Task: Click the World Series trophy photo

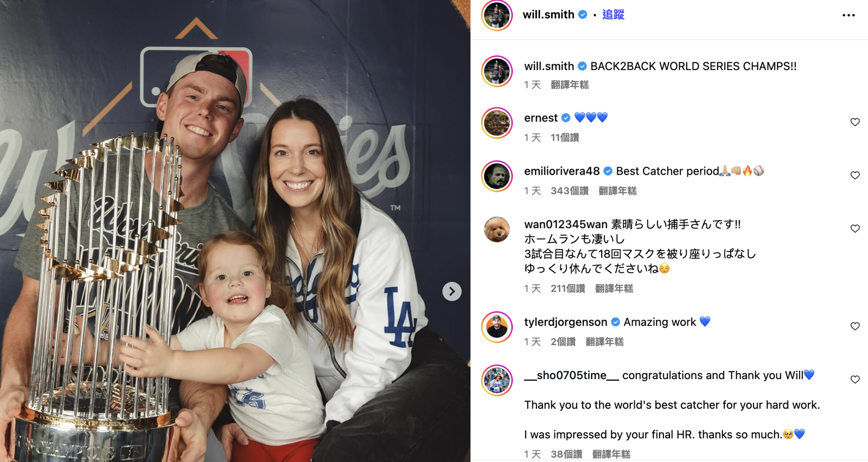Action: click(x=235, y=231)
